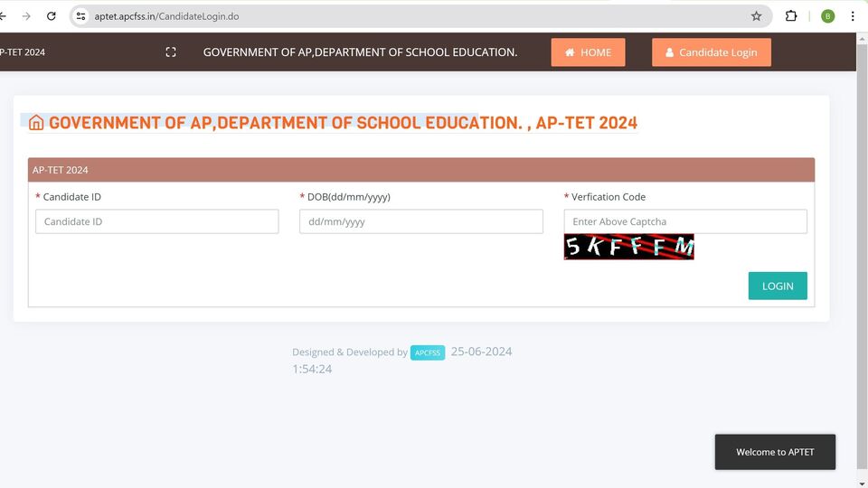868x488 pixels.
Task: Bookmark this page with star icon
Action: [x=756, y=16]
